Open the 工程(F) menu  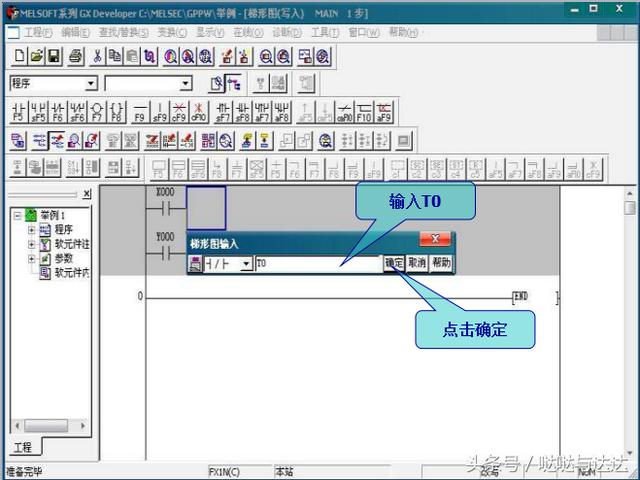click(38, 32)
